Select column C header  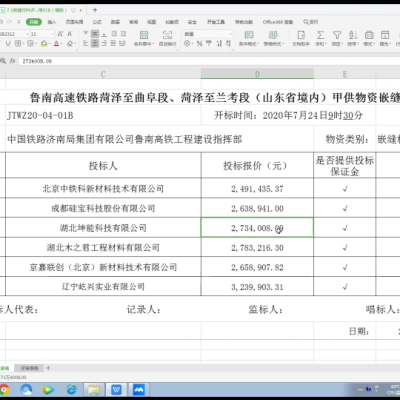click(103, 74)
